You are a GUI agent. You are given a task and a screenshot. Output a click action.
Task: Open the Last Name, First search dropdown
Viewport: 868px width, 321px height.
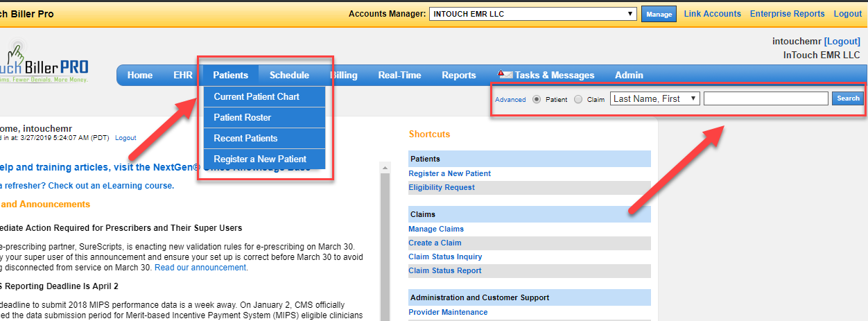(655, 98)
